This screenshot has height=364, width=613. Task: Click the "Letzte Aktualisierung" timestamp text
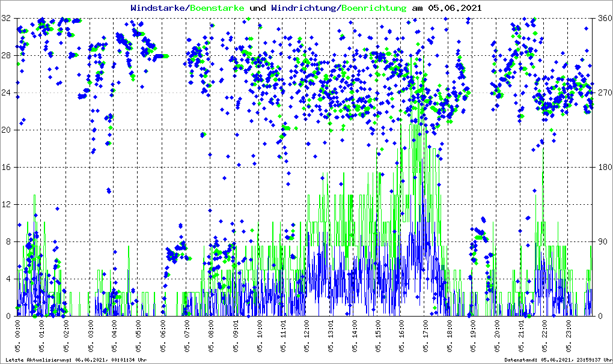coord(75,360)
